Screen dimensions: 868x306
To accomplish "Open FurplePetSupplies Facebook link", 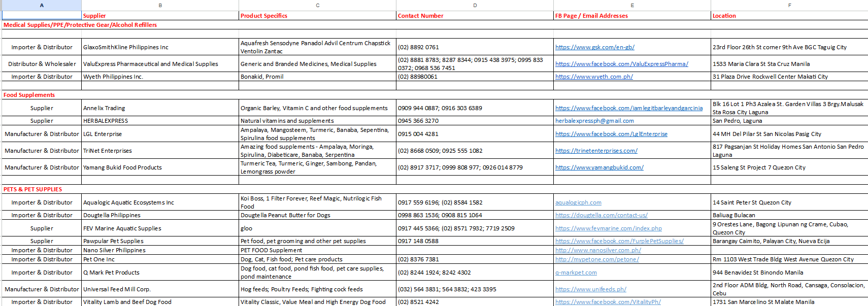I will tap(619, 241).
